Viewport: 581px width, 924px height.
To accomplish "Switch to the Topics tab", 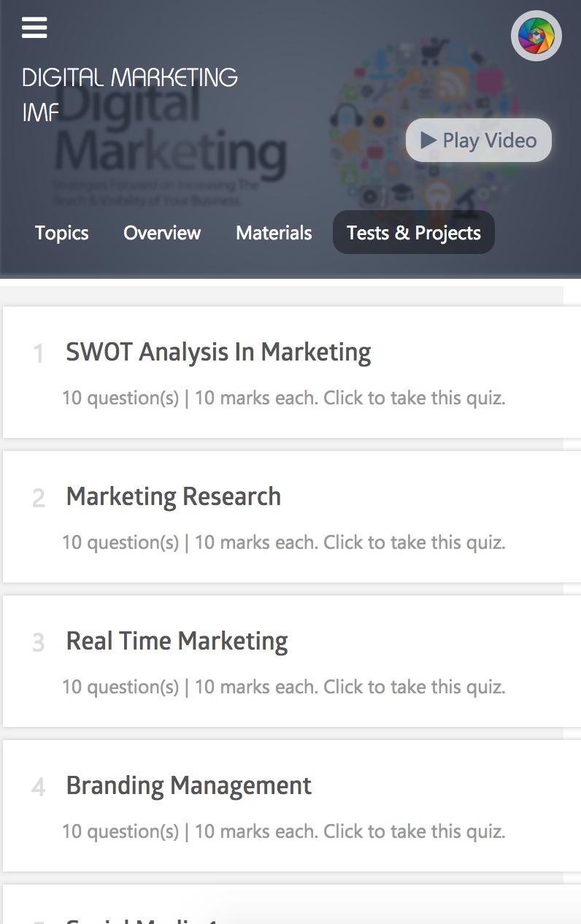I will pyautogui.click(x=62, y=233).
